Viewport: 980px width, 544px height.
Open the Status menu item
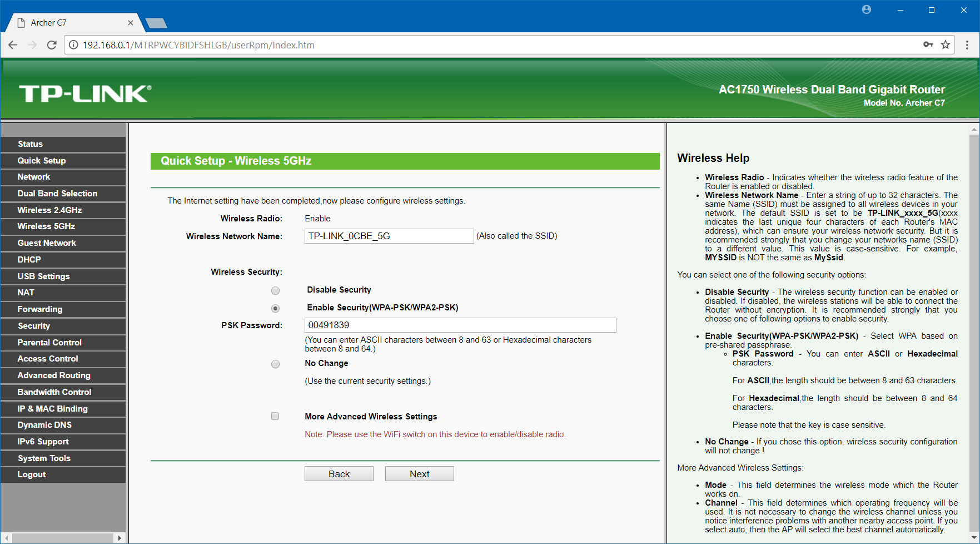[x=63, y=144]
